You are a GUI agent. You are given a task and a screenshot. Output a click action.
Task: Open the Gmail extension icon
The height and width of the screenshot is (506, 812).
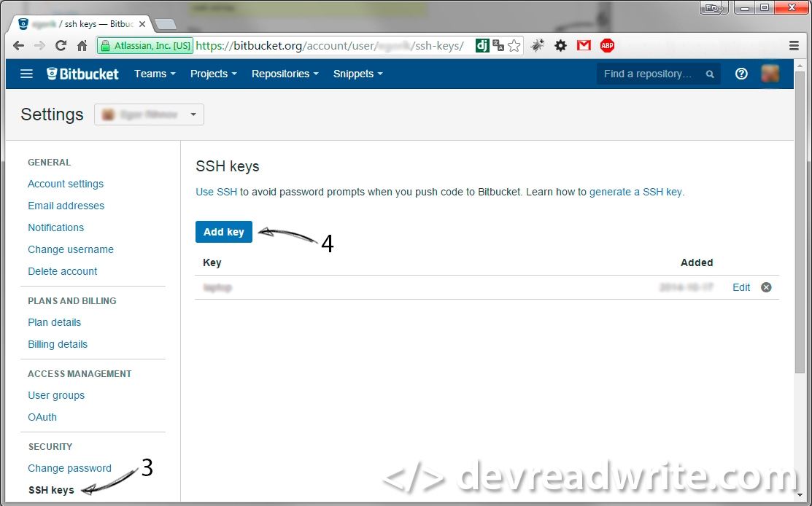coord(584,45)
